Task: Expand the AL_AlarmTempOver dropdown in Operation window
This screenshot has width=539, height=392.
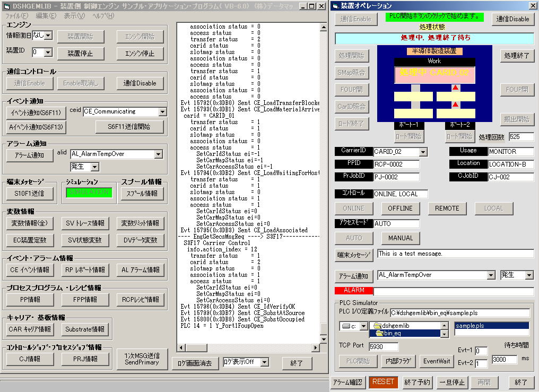Action: [x=491, y=275]
